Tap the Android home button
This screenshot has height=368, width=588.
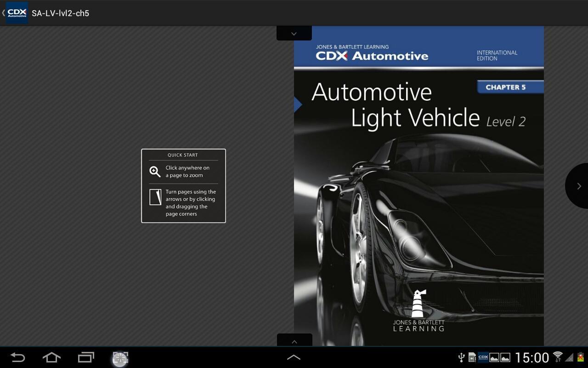[51, 357]
